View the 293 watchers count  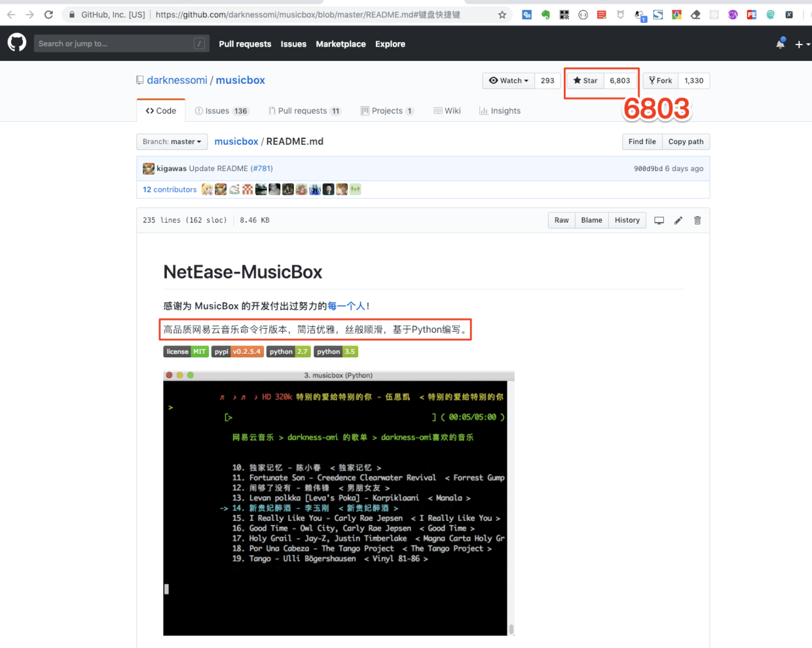pos(547,81)
